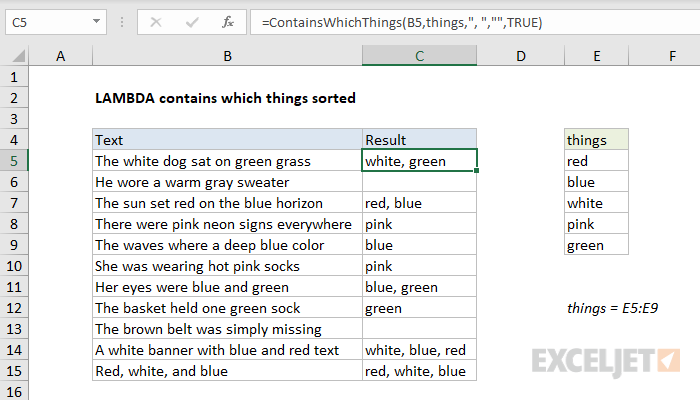The height and width of the screenshot is (400, 700).
Task: Click the 'Result' header cell
Action: pyautogui.click(x=419, y=140)
